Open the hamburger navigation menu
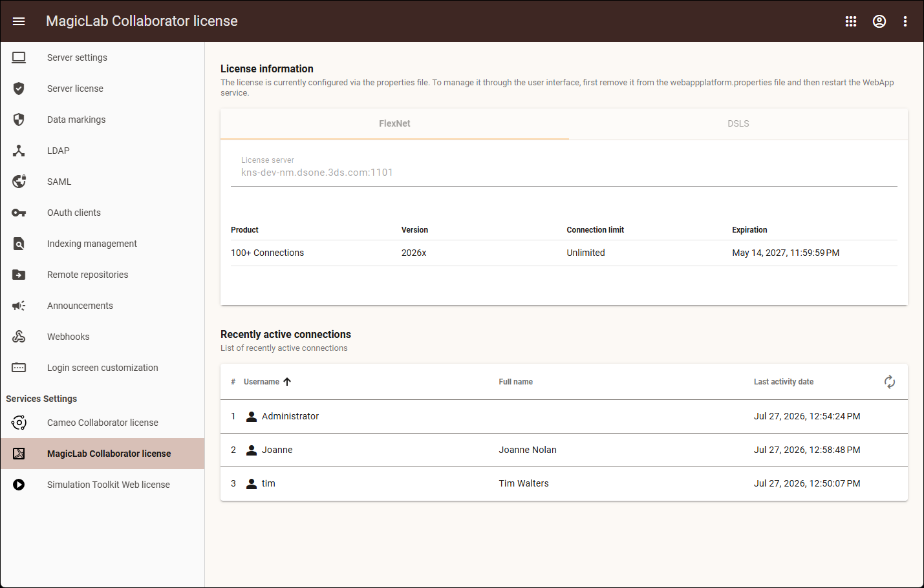The width and height of the screenshot is (924, 588). click(19, 21)
